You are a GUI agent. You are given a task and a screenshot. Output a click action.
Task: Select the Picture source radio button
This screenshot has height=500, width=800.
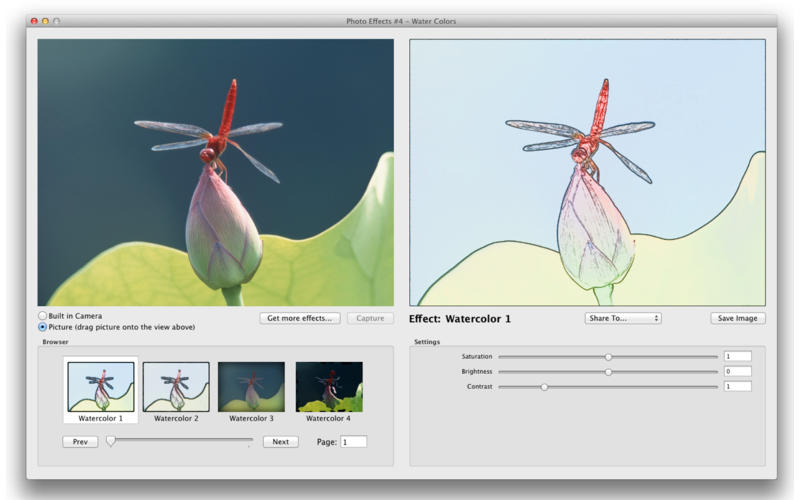click(x=42, y=327)
